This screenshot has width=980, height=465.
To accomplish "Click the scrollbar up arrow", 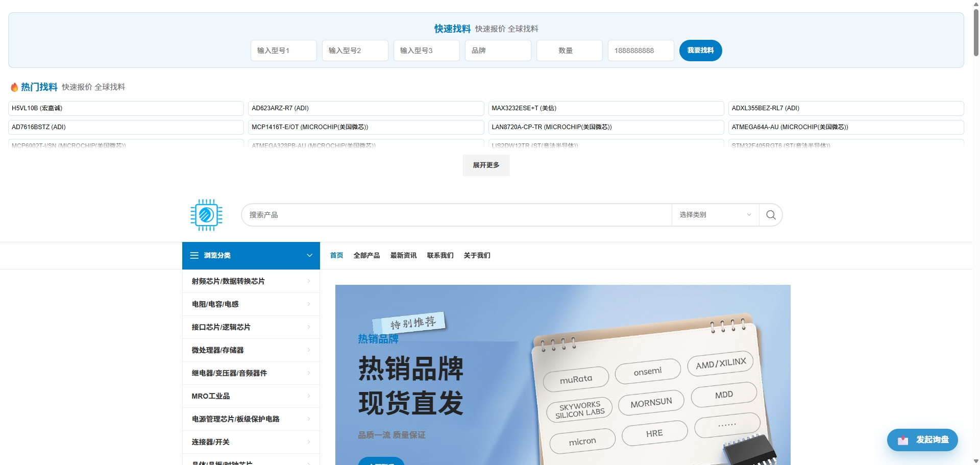I will click(976, 4).
